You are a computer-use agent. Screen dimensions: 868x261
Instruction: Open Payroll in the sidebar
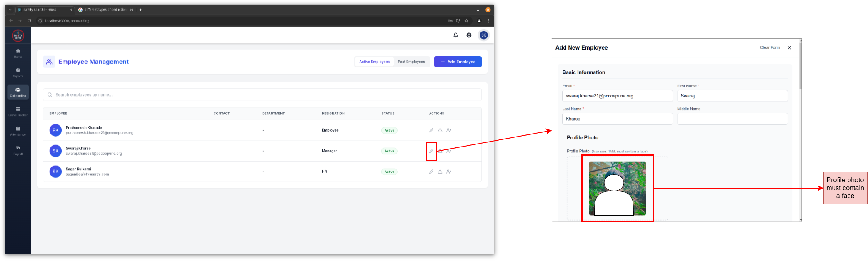pos(18,150)
